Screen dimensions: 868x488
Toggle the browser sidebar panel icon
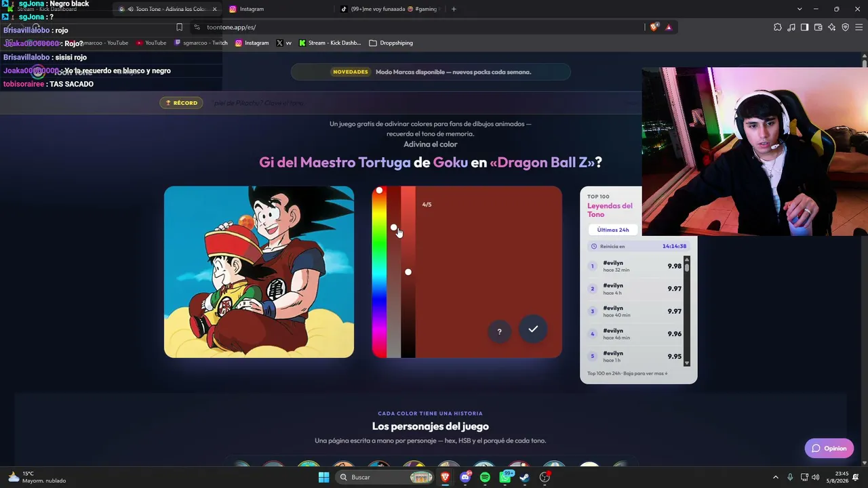pyautogui.click(x=804, y=27)
